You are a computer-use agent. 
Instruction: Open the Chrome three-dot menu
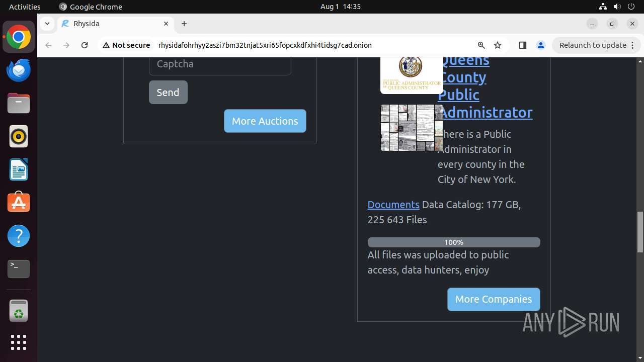(x=632, y=45)
